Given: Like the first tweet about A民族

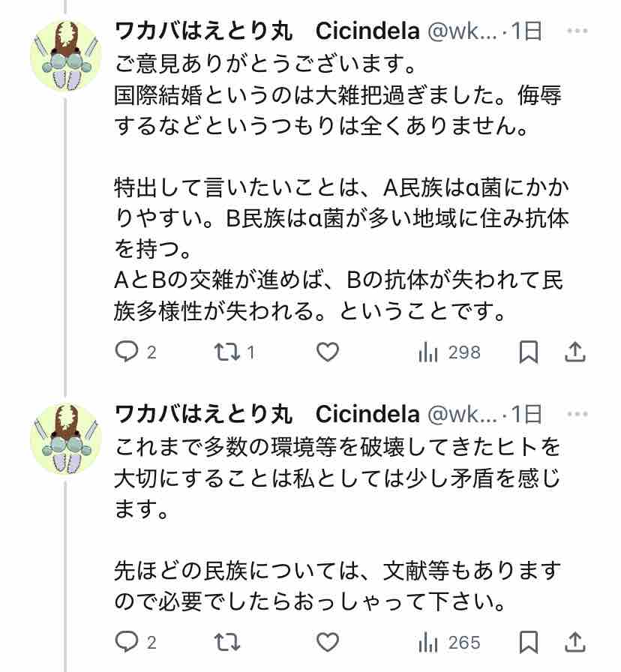Looking at the screenshot, I should (327, 352).
